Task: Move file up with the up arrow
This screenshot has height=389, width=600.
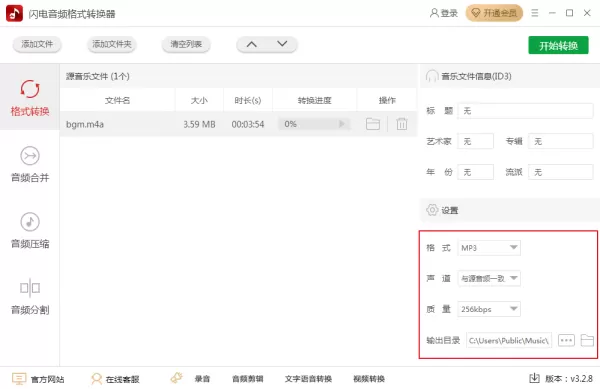Action: 251,44
